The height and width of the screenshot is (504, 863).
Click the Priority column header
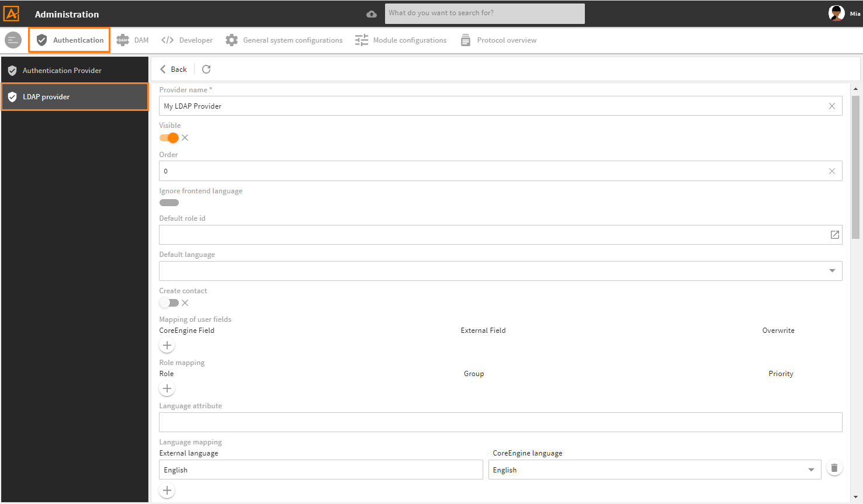pyautogui.click(x=781, y=374)
